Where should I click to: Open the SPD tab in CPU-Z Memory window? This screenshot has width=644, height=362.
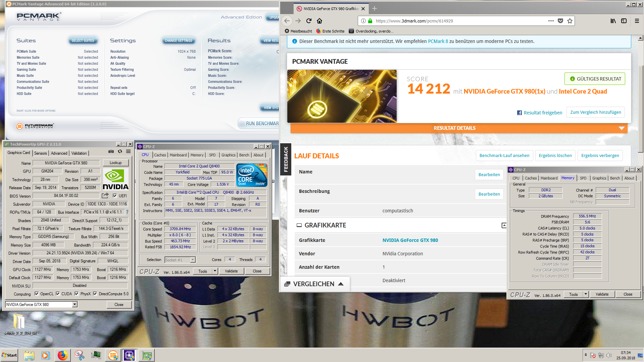(583, 178)
